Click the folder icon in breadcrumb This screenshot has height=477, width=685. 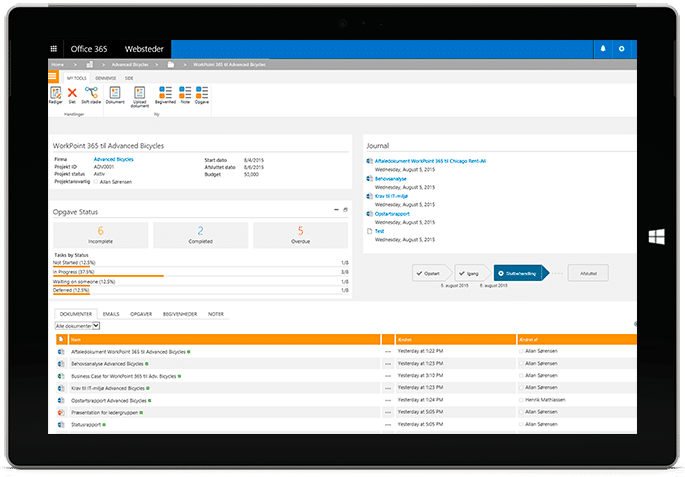(x=171, y=64)
